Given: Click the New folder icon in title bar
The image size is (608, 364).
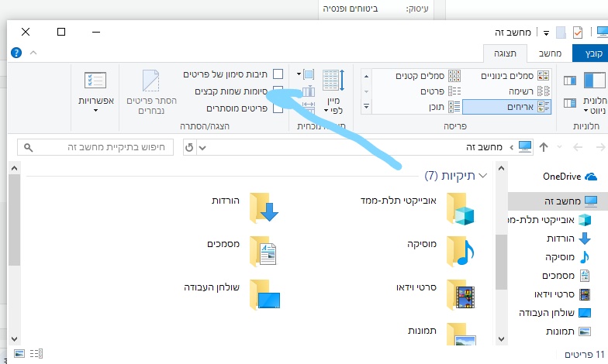Looking at the screenshot, I should (561, 33).
